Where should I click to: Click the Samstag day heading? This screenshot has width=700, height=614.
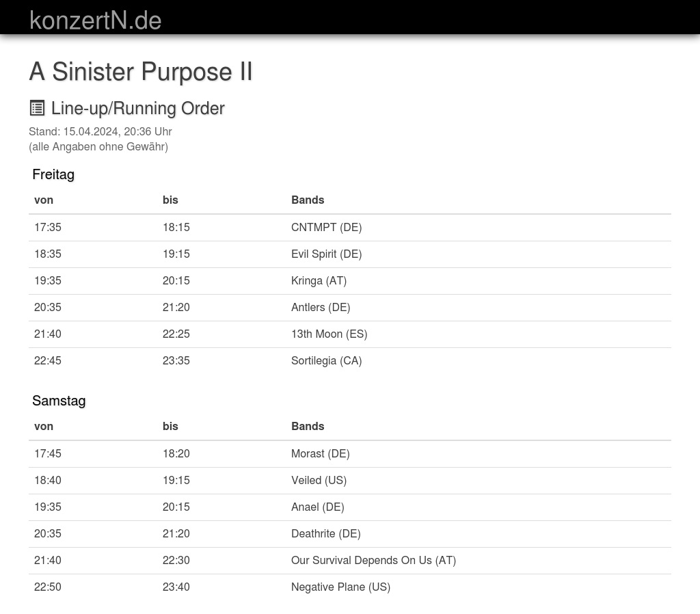click(59, 401)
